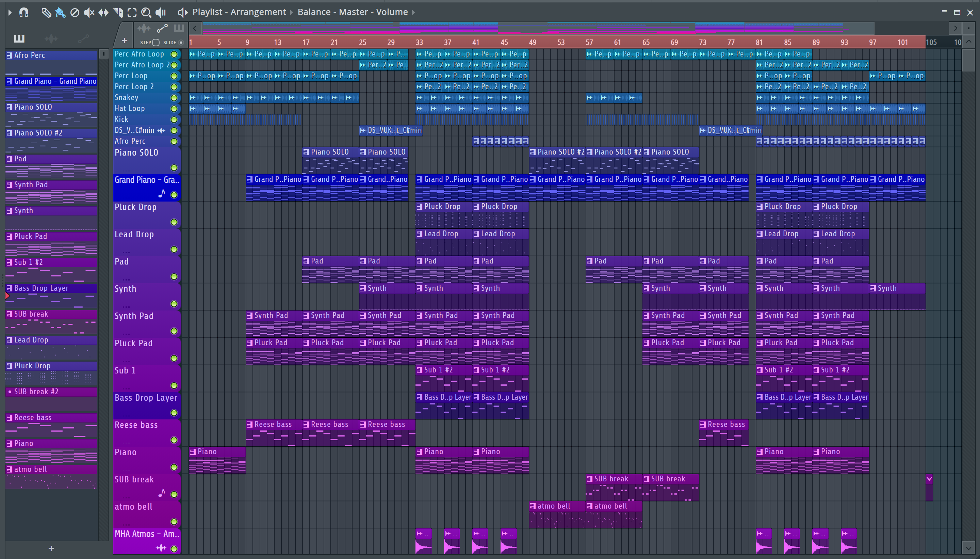Switch track header to audio mode
980x559 pixels.
(x=144, y=28)
